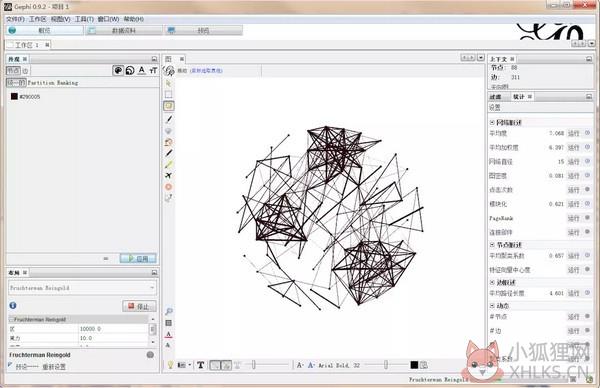Screen dimensions: 600x388
Task: Choose the node size icon in Appearance panel
Action: point(130,70)
